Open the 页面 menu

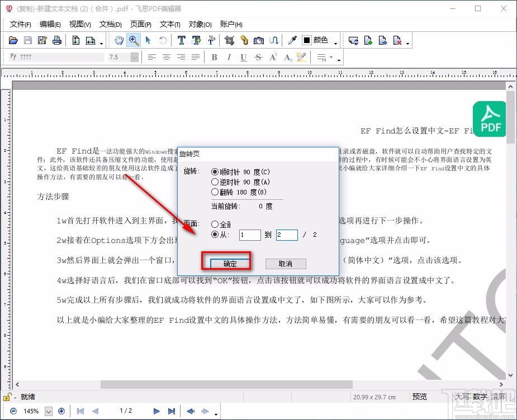(140, 25)
